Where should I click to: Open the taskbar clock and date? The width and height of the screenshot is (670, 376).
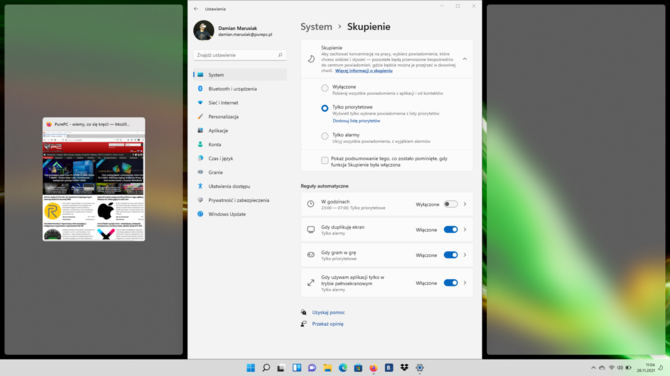coord(646,368)
